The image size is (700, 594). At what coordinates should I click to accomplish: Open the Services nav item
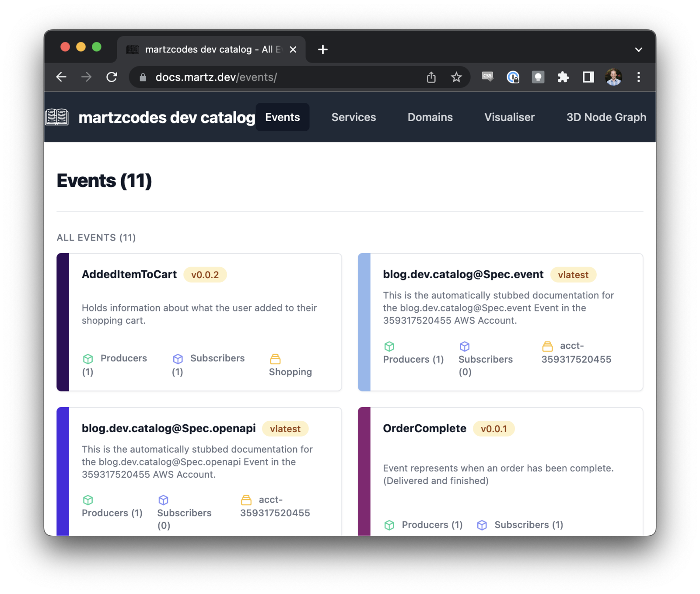[353, 117]
